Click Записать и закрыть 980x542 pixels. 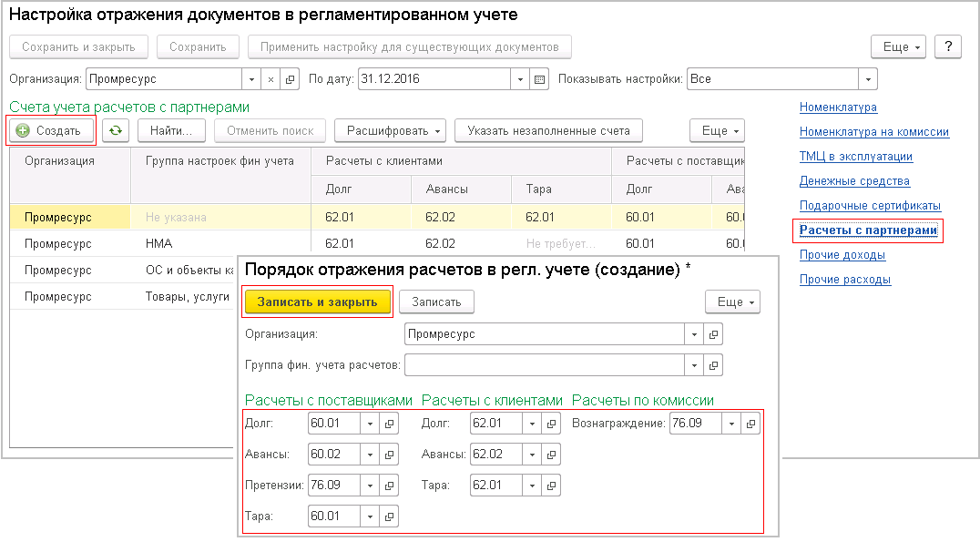(x=318, y=302)
